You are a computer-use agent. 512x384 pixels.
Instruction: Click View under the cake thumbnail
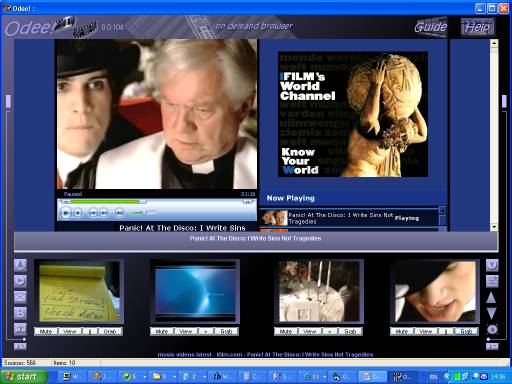click(x=310, y=331)
